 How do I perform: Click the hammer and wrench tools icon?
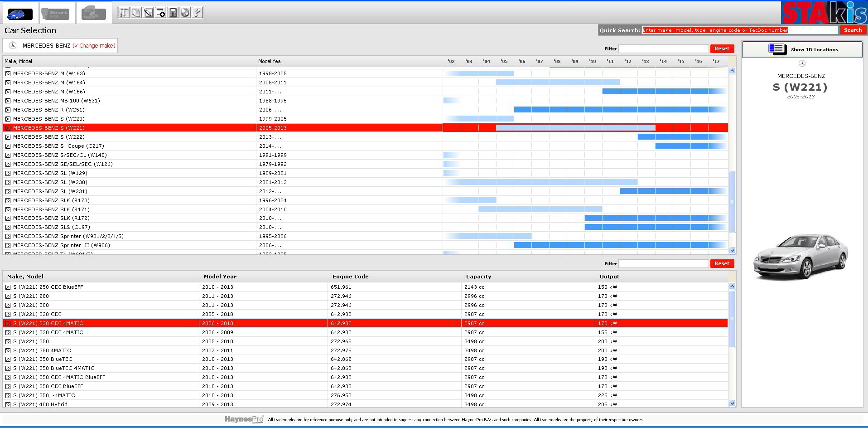(124, 13)
